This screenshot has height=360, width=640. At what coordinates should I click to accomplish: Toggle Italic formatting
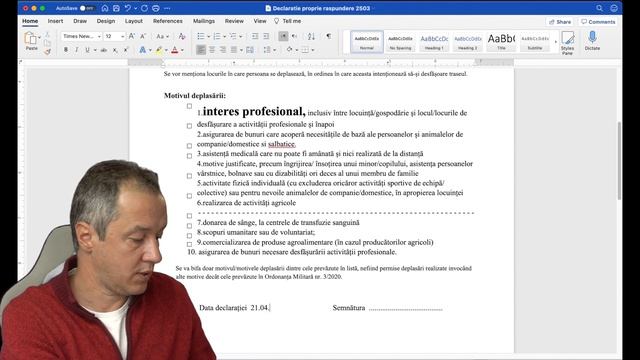(76, 50)
